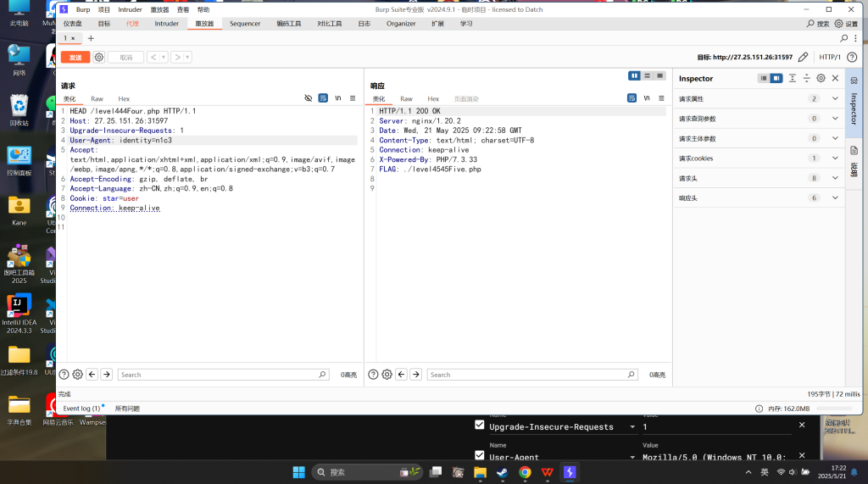Add a new Repeater tab

tap(91, 38)
